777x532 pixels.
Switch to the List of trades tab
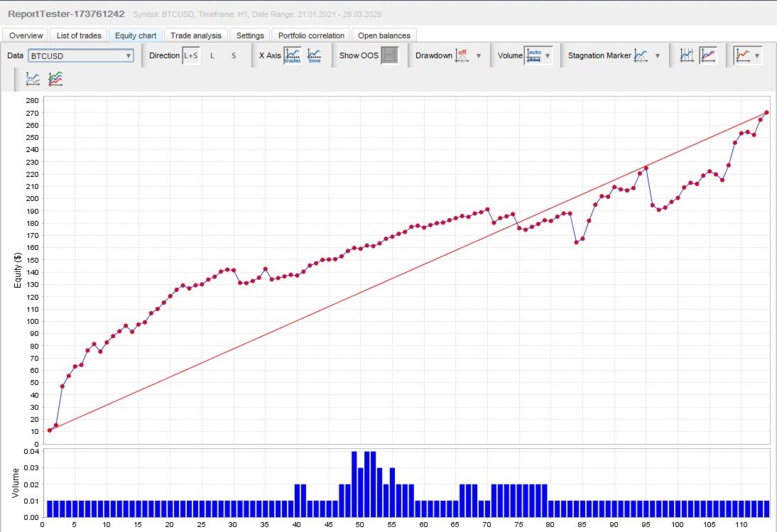click(x=79, y=36)
